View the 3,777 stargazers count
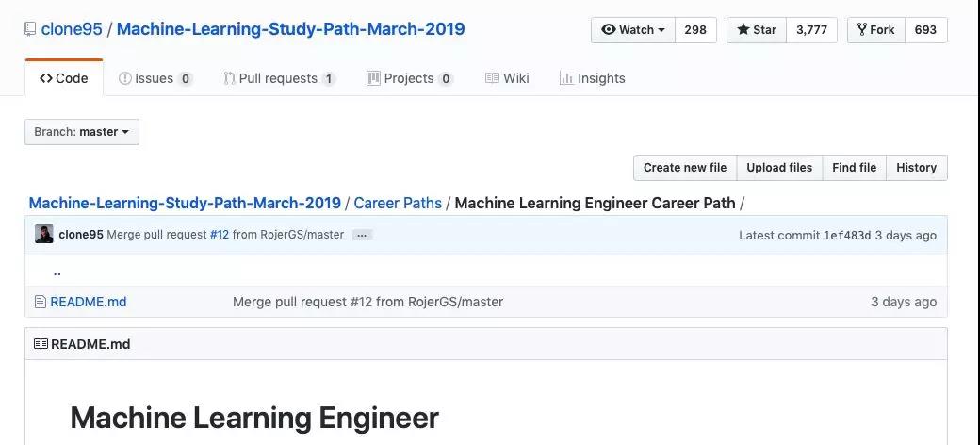980x445 pixels. pos(812,30)
